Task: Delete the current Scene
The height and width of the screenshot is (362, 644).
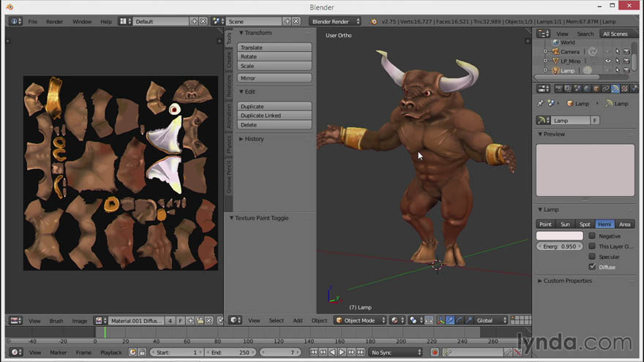Action: (296, 21)
